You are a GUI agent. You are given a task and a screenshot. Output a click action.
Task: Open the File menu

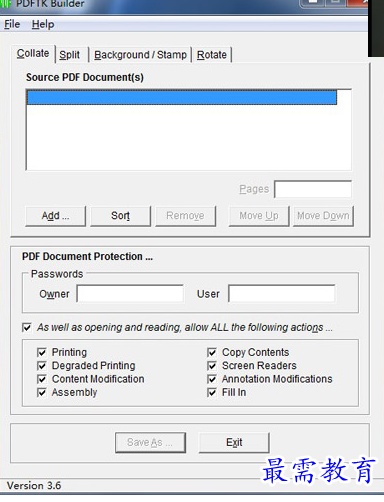[12, 24]
